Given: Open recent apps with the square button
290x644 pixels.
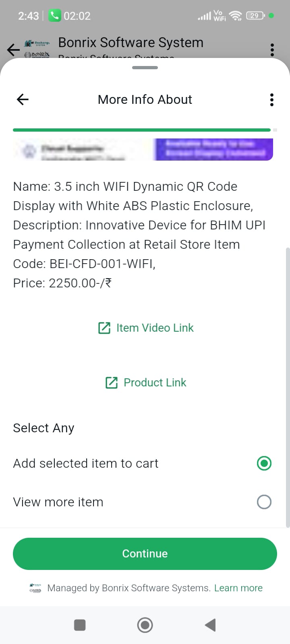Looking at the screenshot, I should (80, 625).
